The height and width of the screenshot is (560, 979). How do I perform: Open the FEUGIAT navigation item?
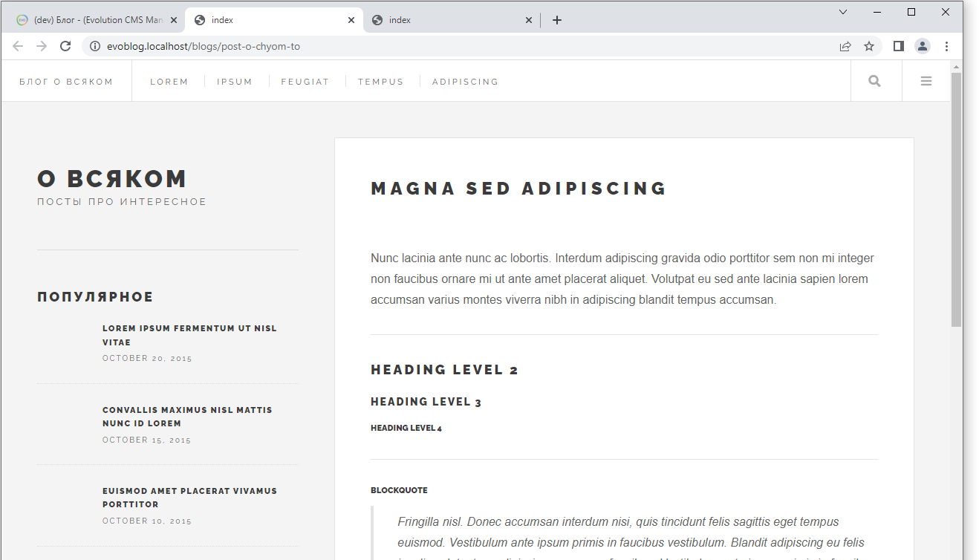(x=305, y=82)
